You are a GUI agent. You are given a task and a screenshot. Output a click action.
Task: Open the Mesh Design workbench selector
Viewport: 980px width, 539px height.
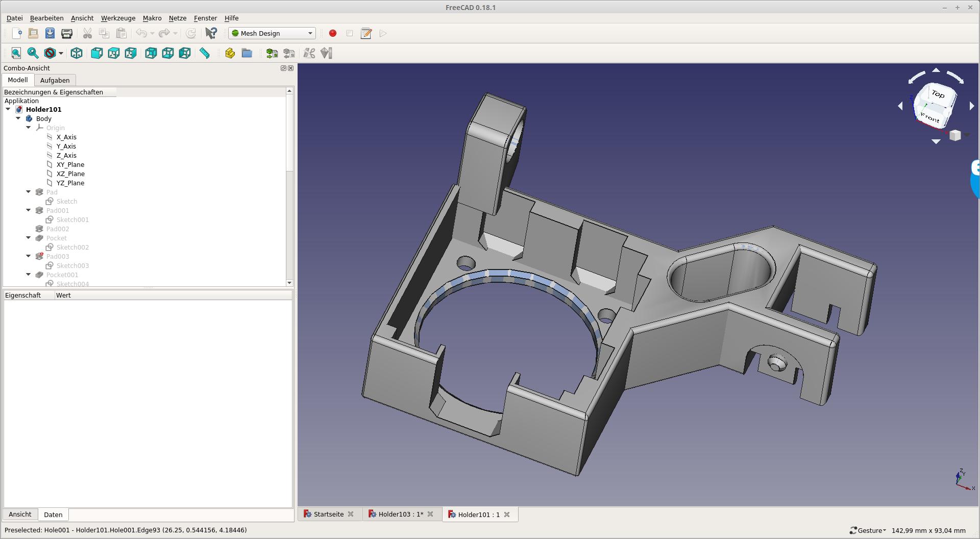coord(272,33)
